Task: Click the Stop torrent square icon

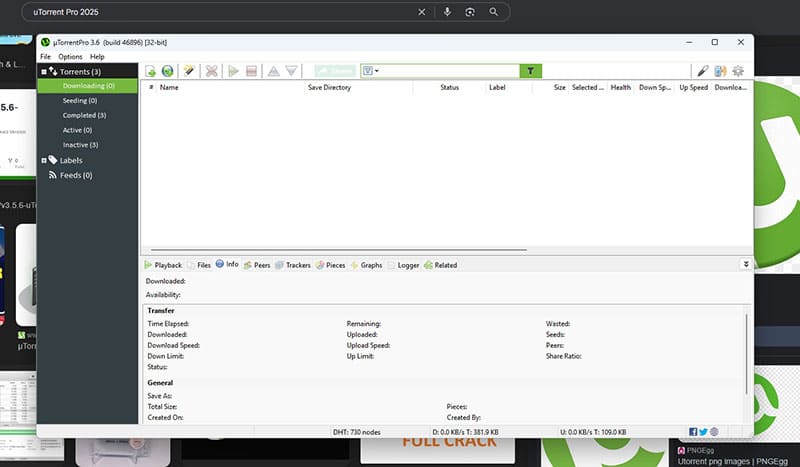Action: tap(251, 71)
